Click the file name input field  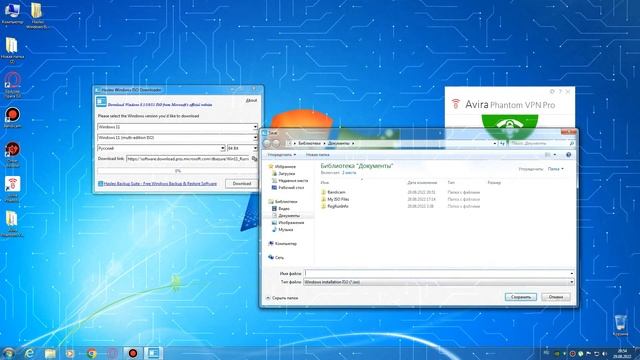coord(436,273)
